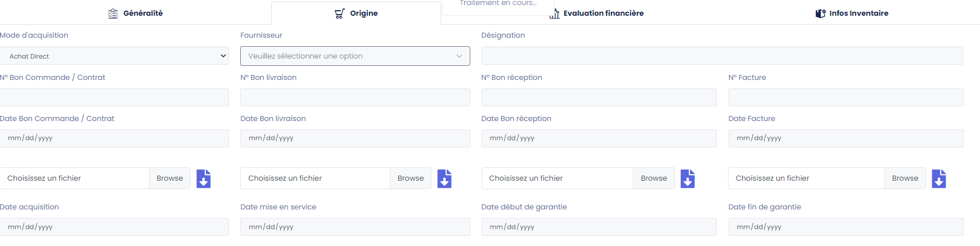This screenshot has height=246, width=980.
Task: Click the Désignation text field
Action: [x=722, y=56]
